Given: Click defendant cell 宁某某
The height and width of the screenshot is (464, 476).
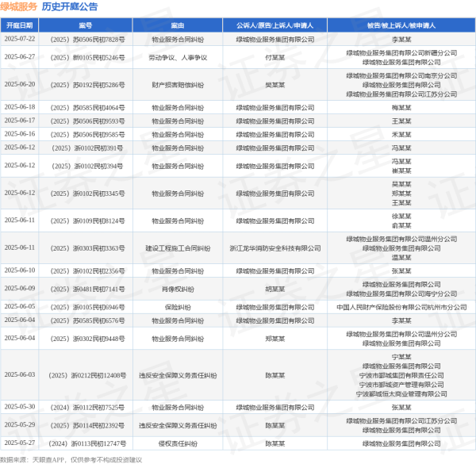Looking at the screenshot, I should tap(401, 357).
